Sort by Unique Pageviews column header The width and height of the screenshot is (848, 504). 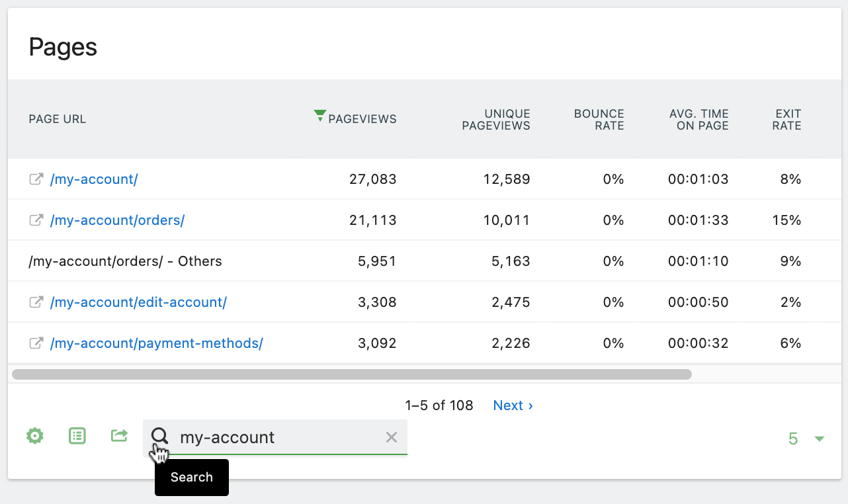pyautogui.click(x=496, y=119)
